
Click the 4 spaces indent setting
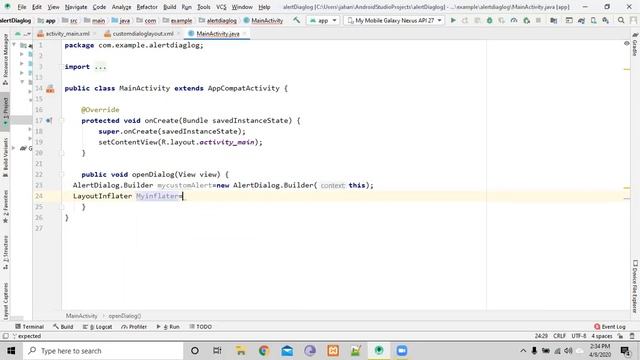(602, 336)
